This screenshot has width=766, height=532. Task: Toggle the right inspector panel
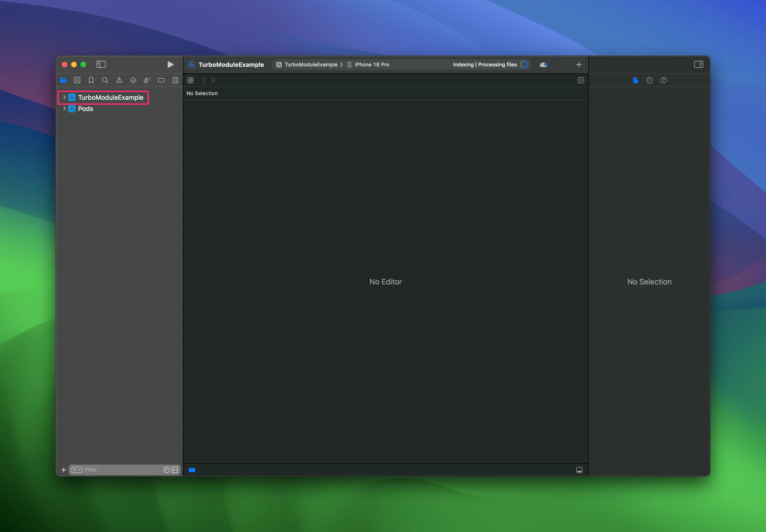[698, 64]
